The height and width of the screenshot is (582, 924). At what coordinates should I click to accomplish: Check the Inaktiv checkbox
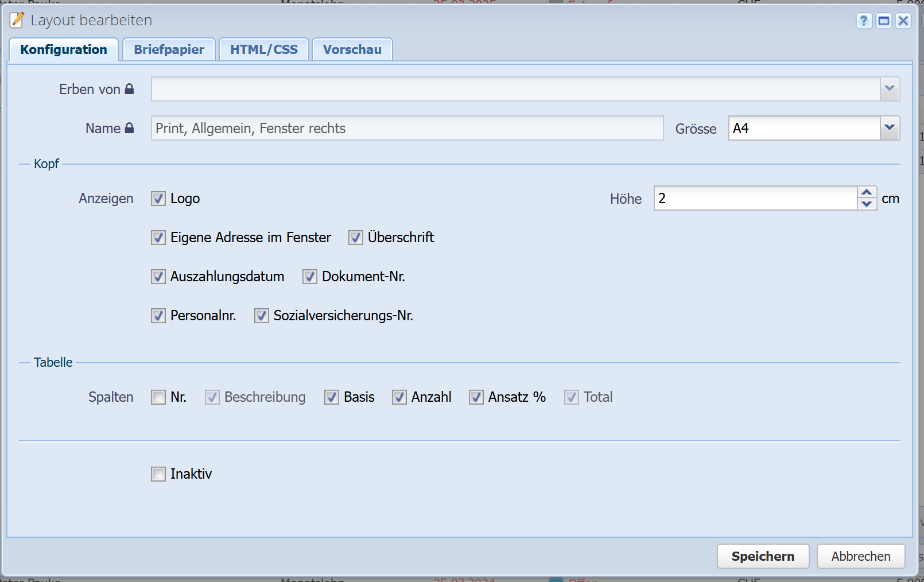click(x=158, y=474)
